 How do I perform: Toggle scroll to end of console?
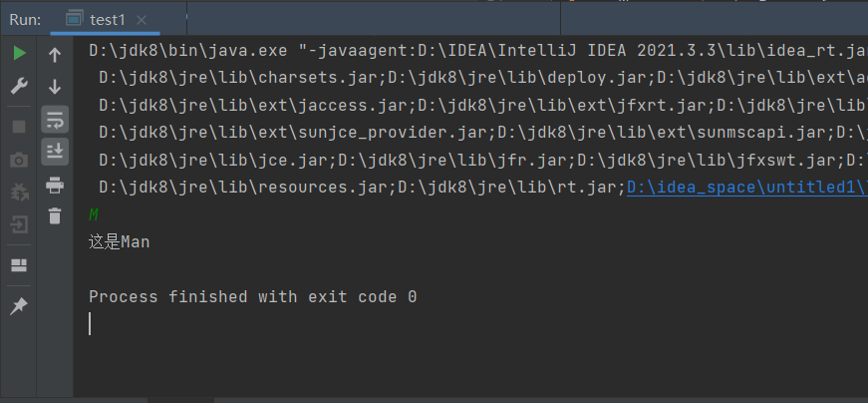(x=55, y=152)
